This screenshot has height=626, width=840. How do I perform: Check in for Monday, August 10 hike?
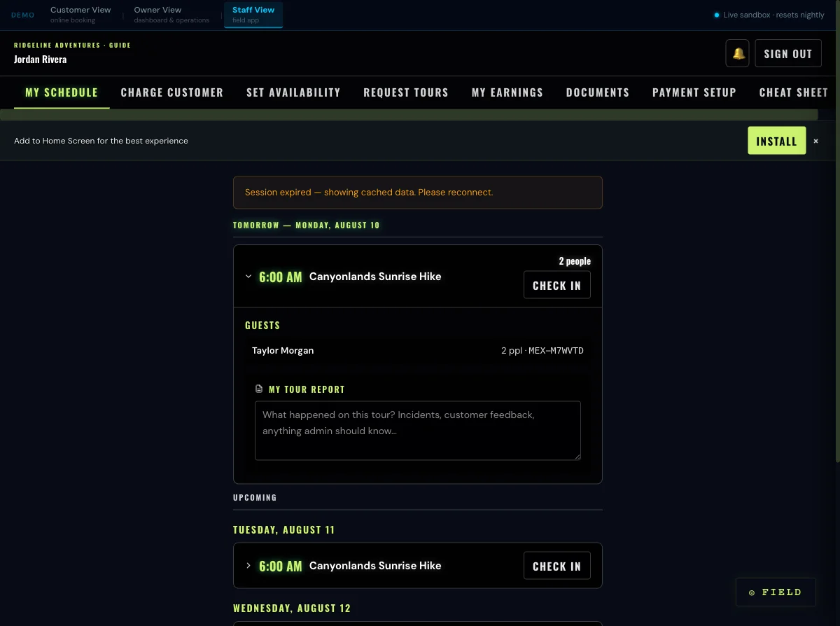tap(557, 285)
